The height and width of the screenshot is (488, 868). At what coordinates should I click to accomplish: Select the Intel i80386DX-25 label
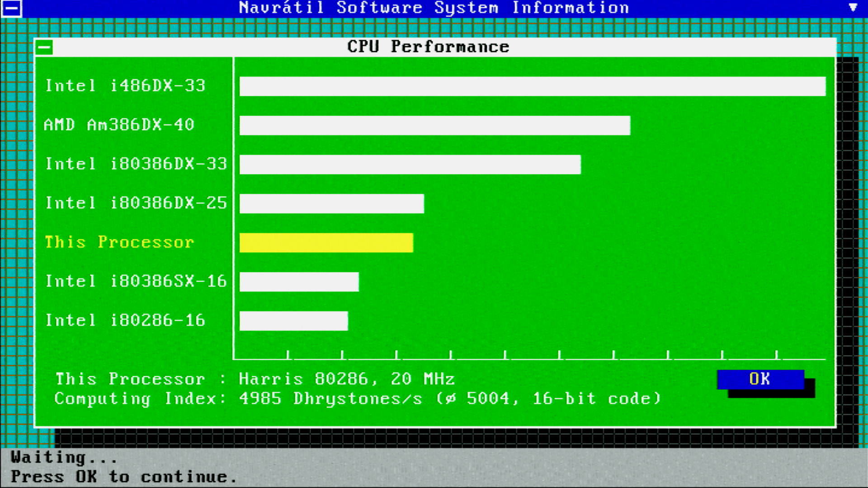[x=136, y=203]
